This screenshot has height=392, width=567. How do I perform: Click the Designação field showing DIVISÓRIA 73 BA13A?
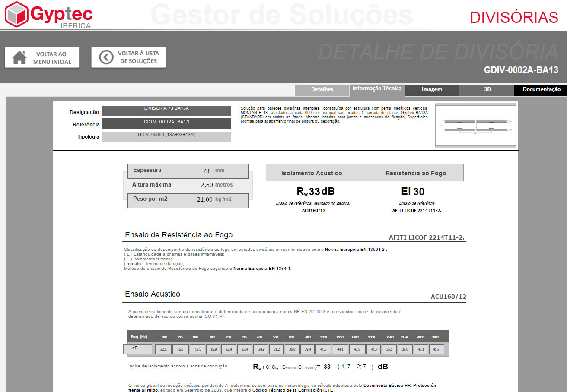pyautogui.click(x=166, y=111)
